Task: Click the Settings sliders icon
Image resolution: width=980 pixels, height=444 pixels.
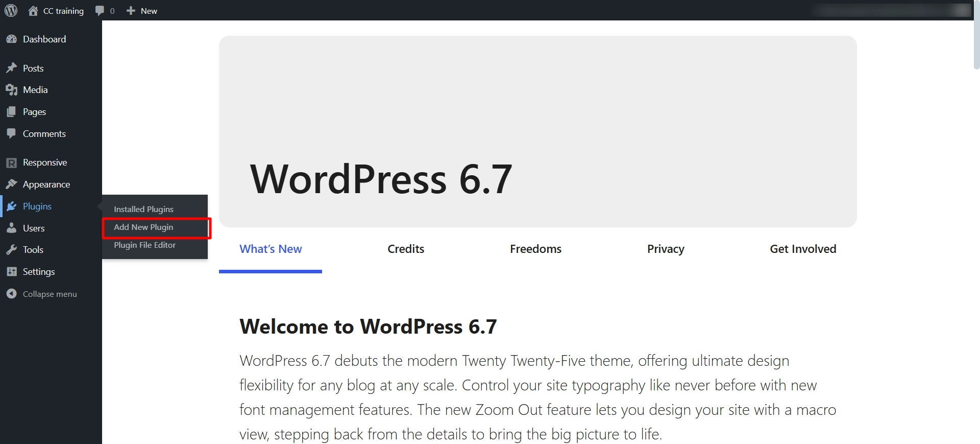Action: click(x=11, y=272)
